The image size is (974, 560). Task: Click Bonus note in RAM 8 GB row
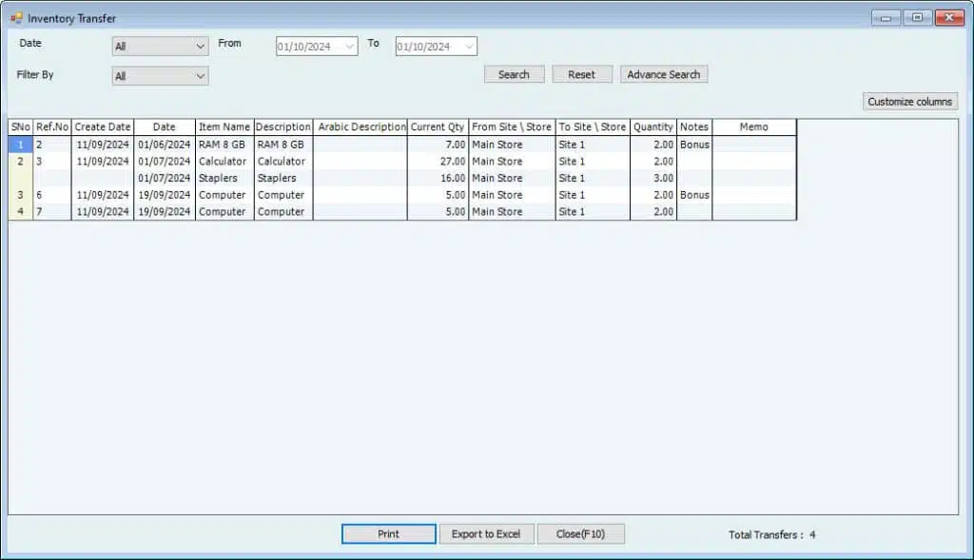[693, 145]
